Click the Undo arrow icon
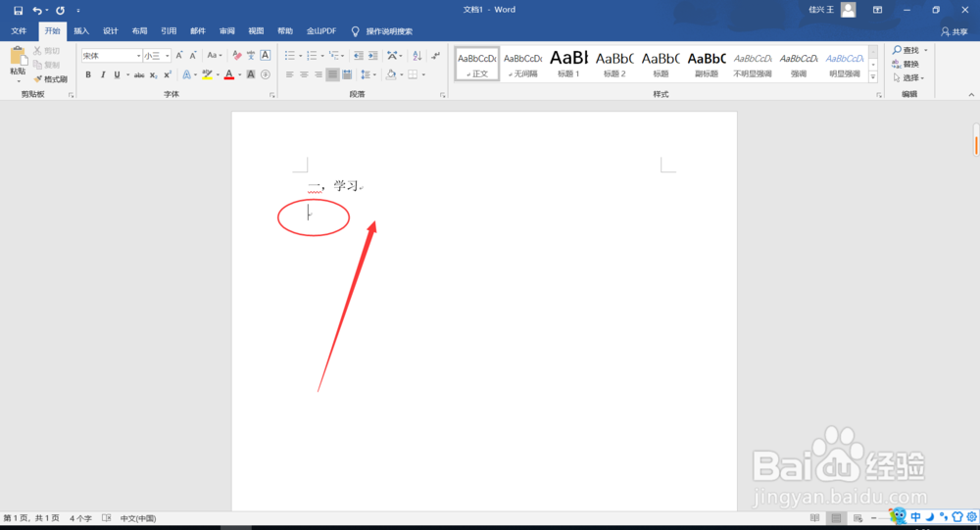The height and width of the screenshot is (530, 980). click(37, 10)
